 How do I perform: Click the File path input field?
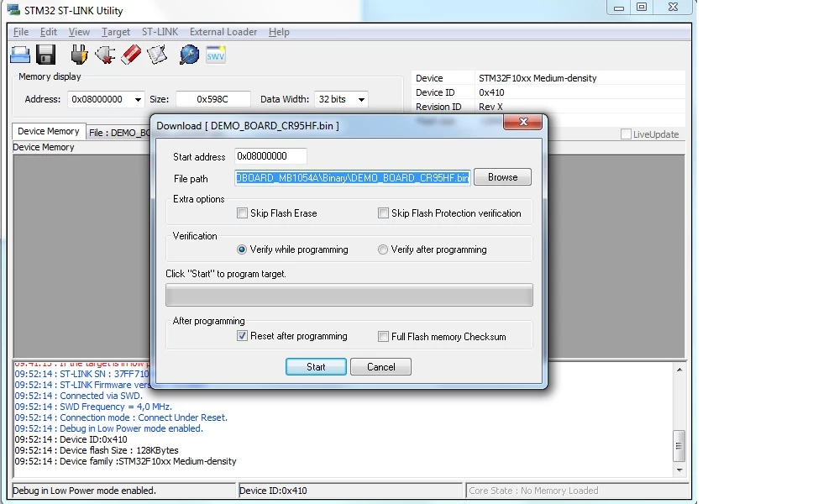coord(353,178)
